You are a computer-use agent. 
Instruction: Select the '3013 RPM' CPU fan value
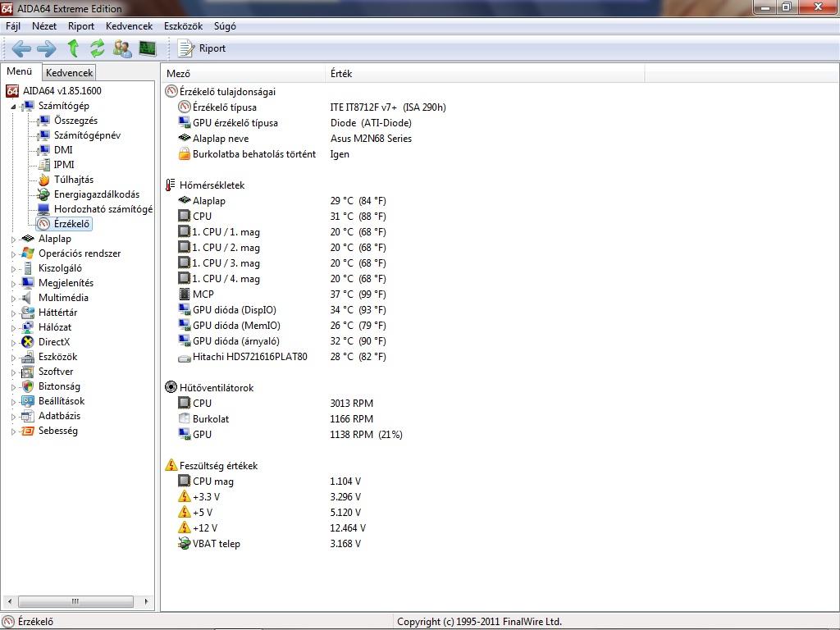pyautogui.click(x=351, y=404)
